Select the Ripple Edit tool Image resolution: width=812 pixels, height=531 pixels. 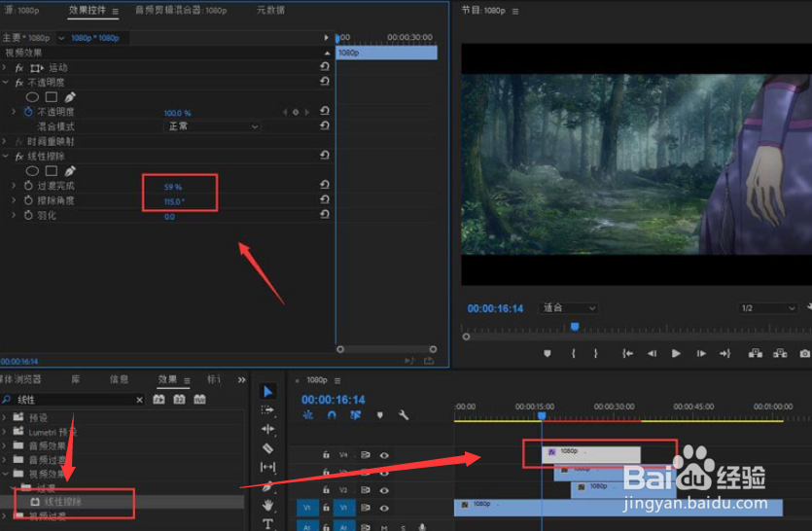pos(267,429)
